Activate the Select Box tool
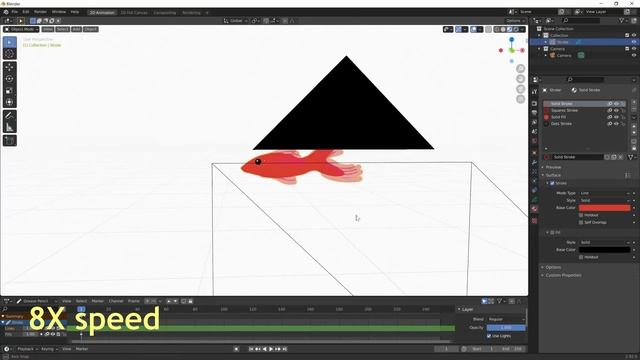Screen dimensions: 640x360 click(x=9, y=42)
